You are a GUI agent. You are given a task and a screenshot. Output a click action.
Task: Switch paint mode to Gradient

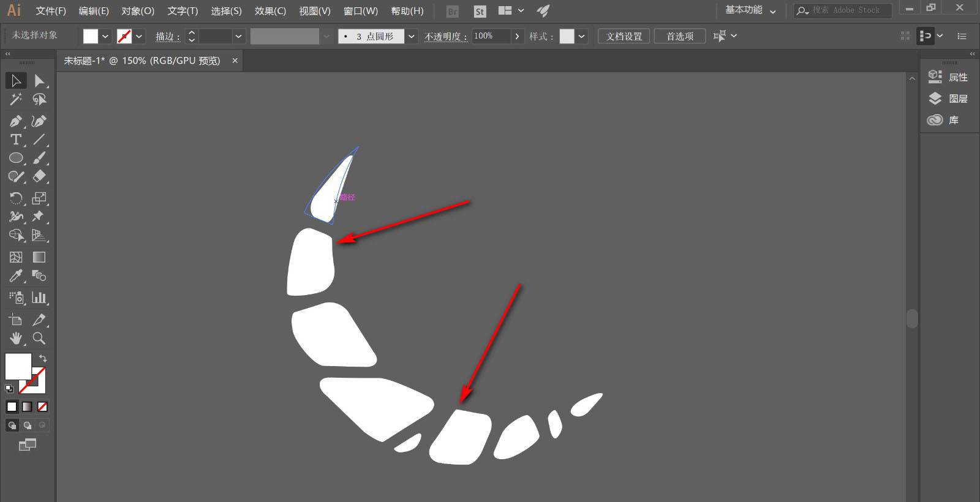(x=27, y=406)
